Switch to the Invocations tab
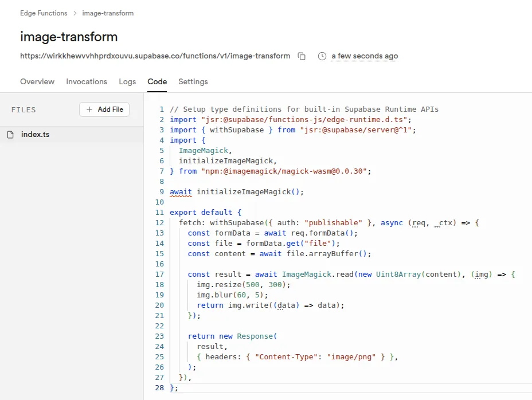This screenshot has width=532, height=400. coord(87,82)
